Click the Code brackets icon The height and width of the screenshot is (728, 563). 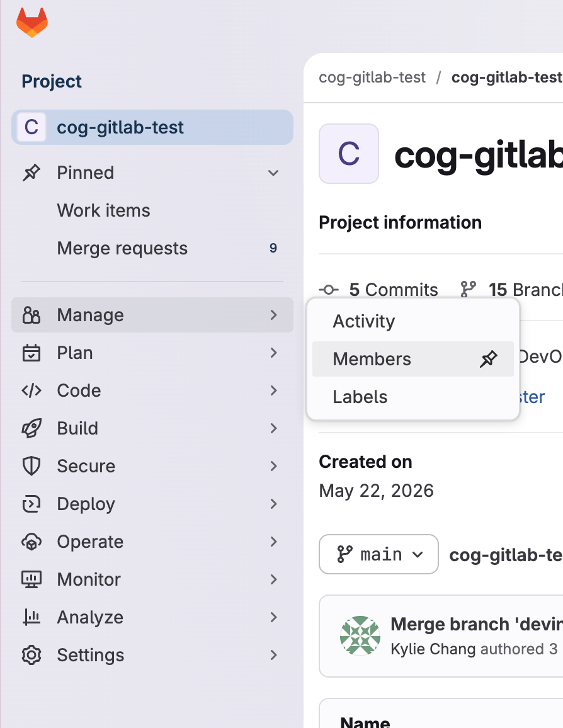(x=31, y=390)
